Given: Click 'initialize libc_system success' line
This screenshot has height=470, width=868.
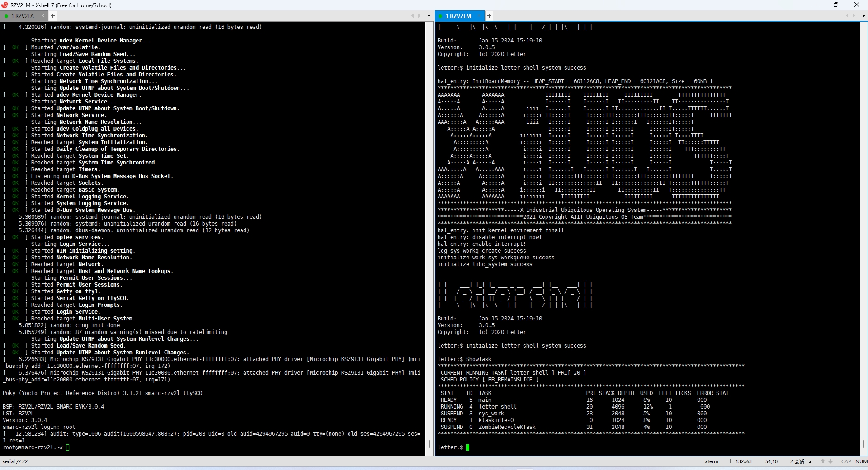Looking at the screenshot, I should coord(485,264).
